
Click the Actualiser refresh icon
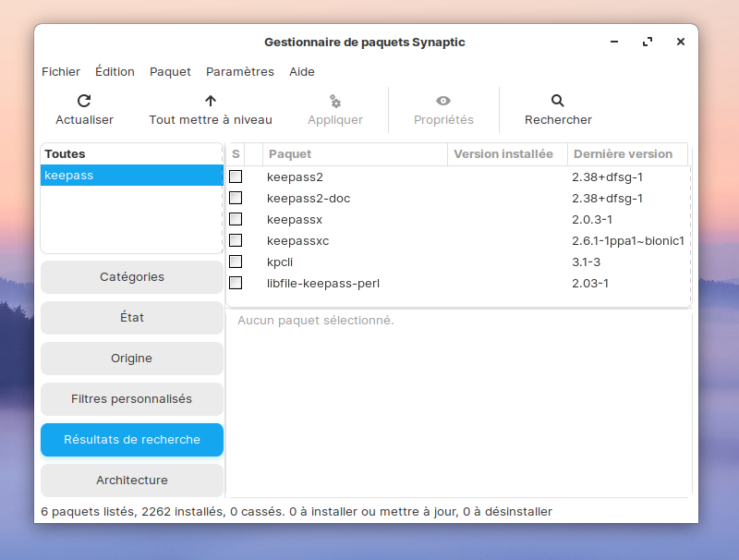84,101
